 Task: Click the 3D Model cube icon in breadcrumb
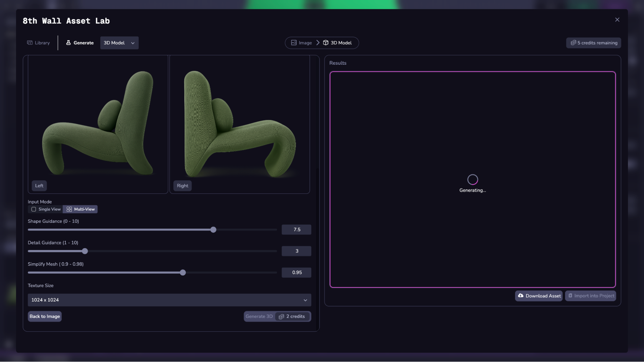(326, 43)
